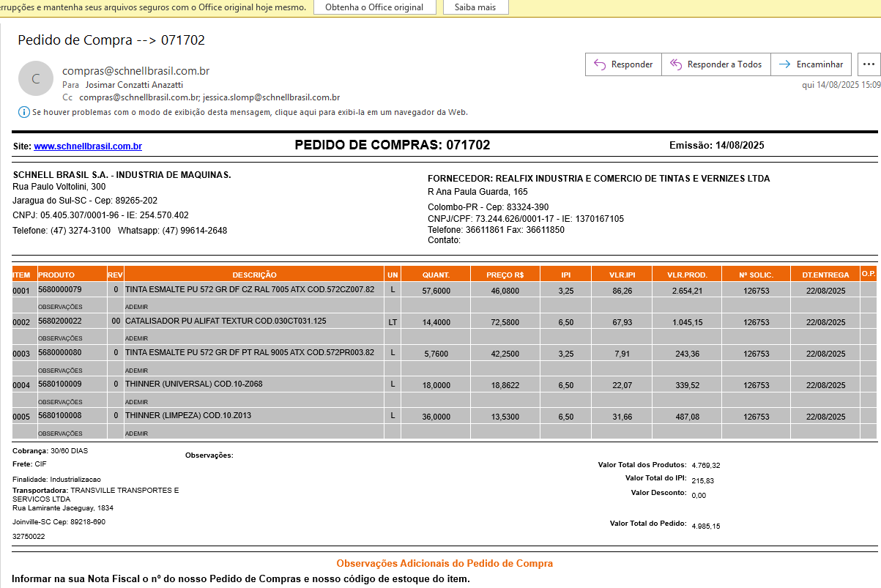Screen dimensions: 881x588
Task: Forward email with Encaminhar button
Action: [x=811, y=64]
